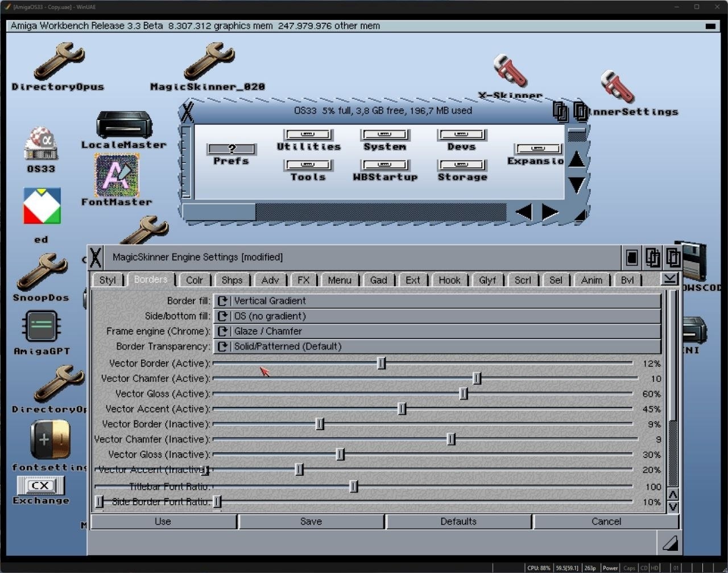Viewport: 728px width, 573px height.
Task: Launch the SnoopDos icon
Action: point(42,272)
